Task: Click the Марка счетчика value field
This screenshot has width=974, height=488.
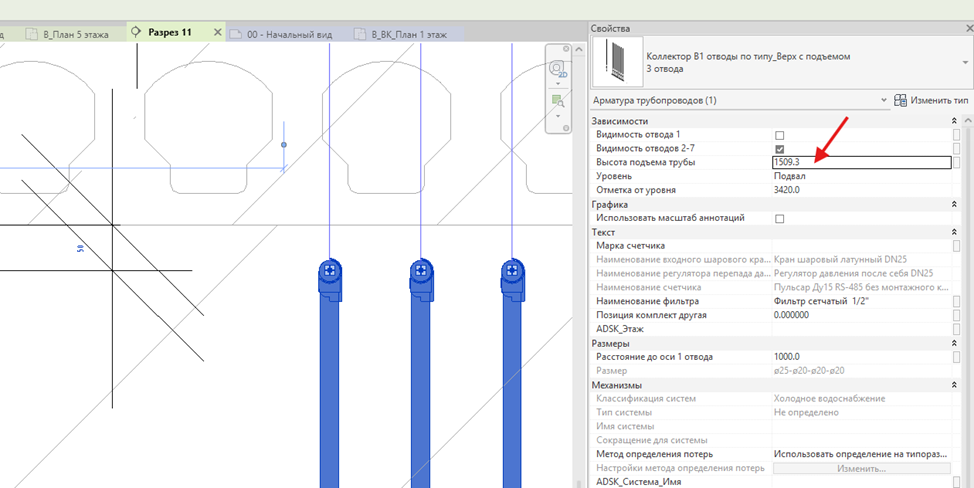Action: click(862, 246)
